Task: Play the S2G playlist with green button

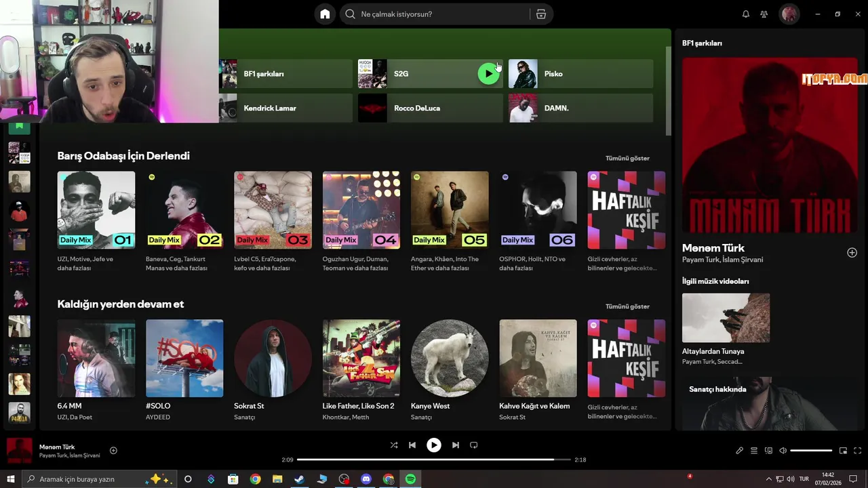Action: (488, 74)
